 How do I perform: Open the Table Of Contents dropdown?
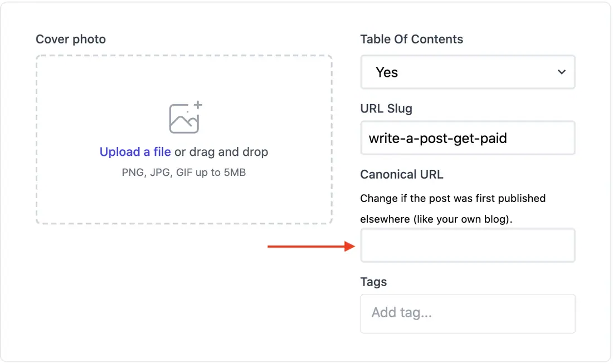click(x=468, y=72)
